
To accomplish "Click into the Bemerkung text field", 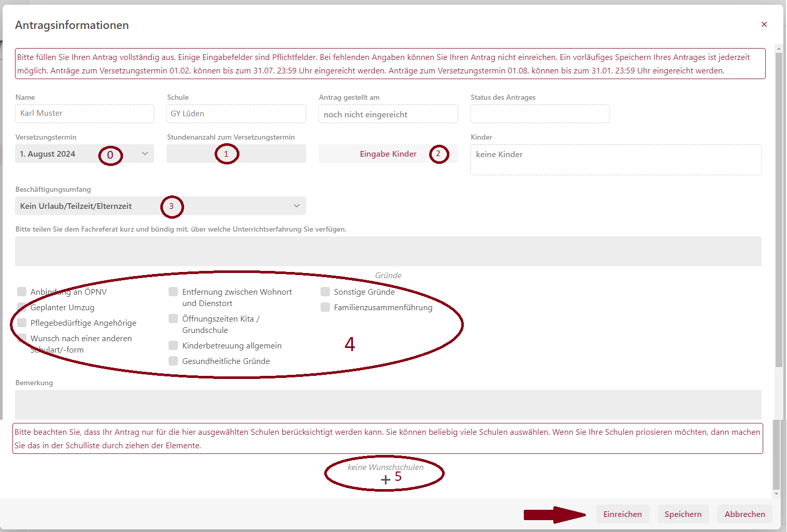I will 388,404.
